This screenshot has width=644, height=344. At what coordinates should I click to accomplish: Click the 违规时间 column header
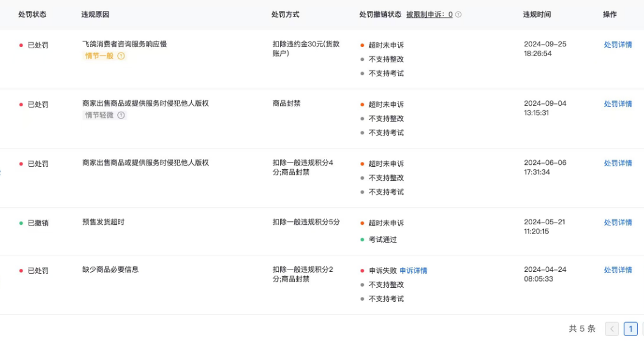point(537,15)
